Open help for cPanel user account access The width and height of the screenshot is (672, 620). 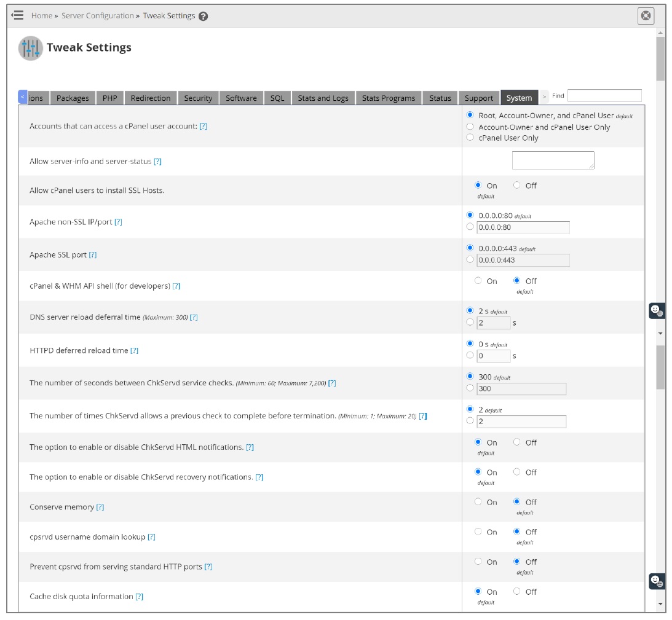203,127
